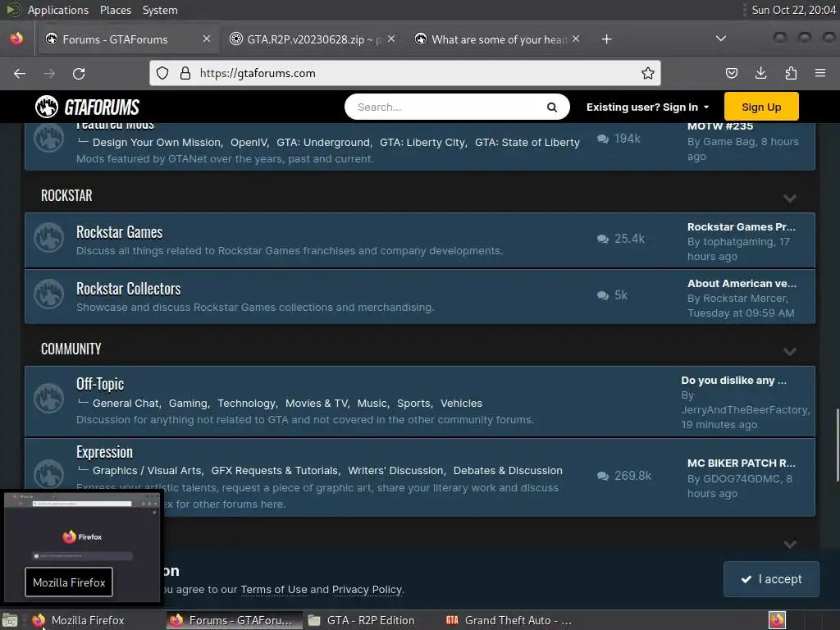Image resolution: width=840 pixels, height=630 pixels.
Task: Click the Mozilla Firefox window preview thumbnail
Action: [81, 546]
